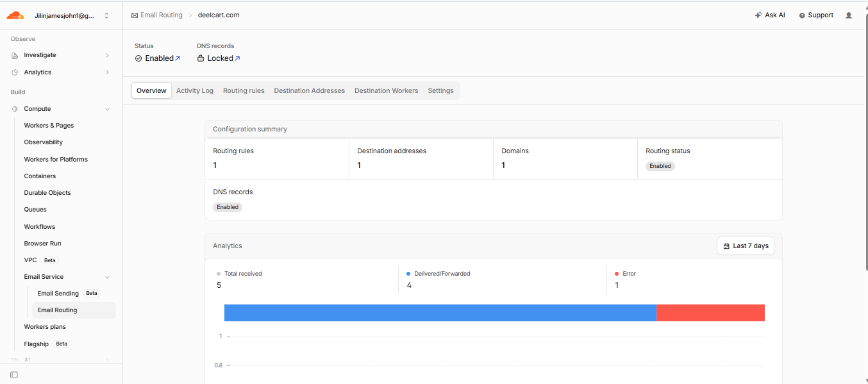
Task: Click the Investigate sidebar icon
Action: pyautogui.click(x=15, y=55)
